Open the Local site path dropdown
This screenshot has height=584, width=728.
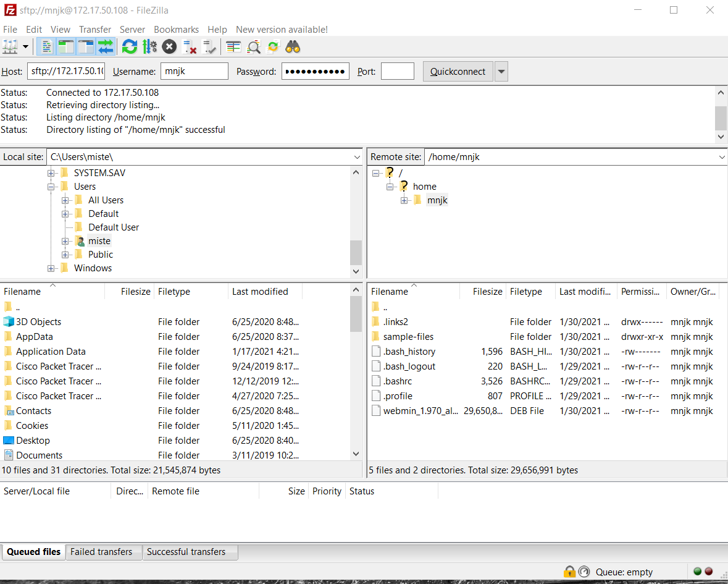coord(356,157)
